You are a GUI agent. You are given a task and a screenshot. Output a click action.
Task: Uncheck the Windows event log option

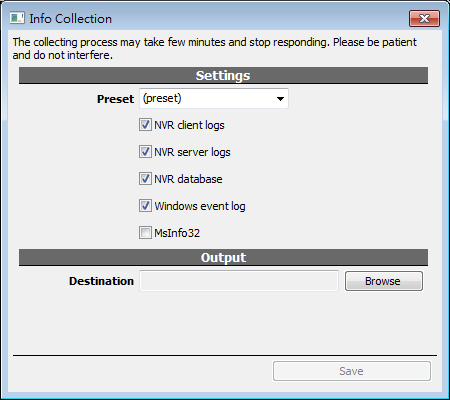(145, 206)
